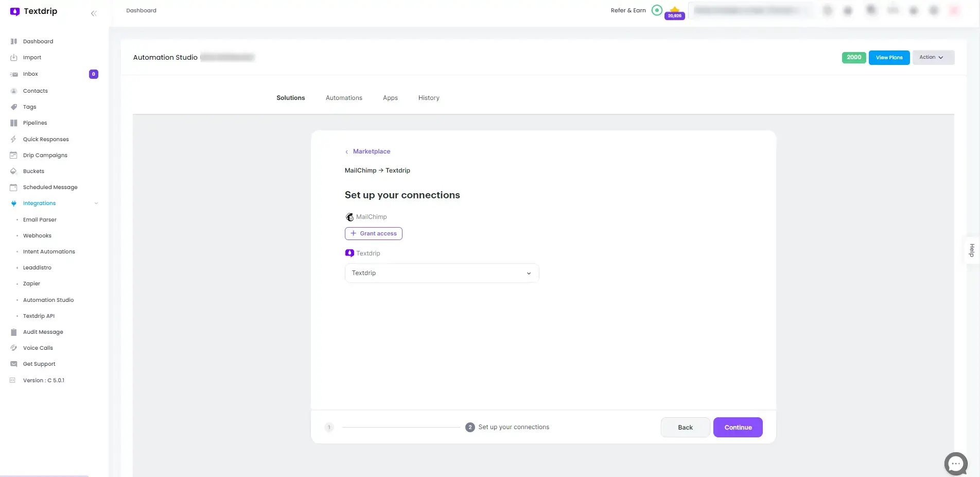Switch to the Automations tab
The height and width of the screenshot is (477, 980).
344,98
